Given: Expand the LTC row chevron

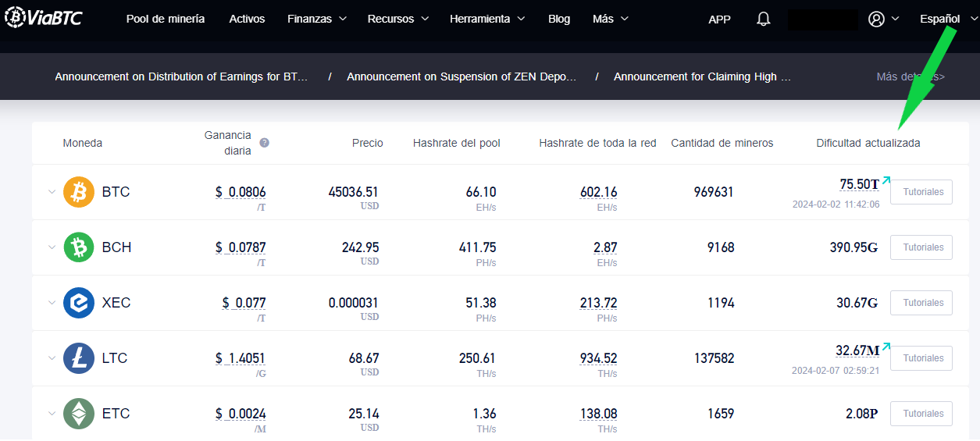Looking at the screenshot, I should click(52, 358).
